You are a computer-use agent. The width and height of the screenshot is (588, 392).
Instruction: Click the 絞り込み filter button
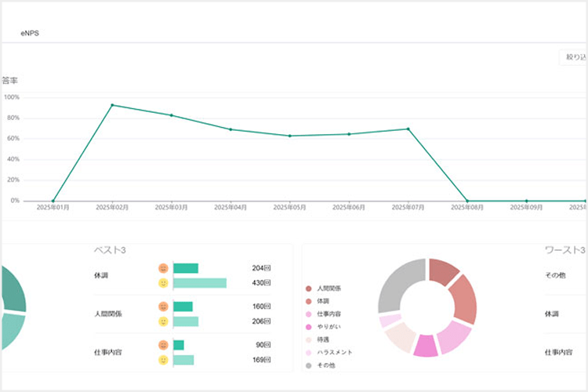point(574,57)
